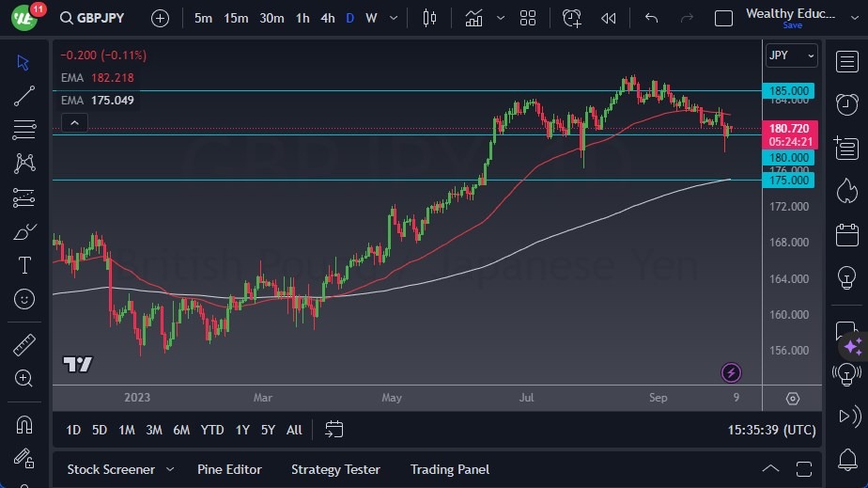Click the bar replay rewind icon
The height and width of the screenshot is (488, 868).
coord(609,18)
